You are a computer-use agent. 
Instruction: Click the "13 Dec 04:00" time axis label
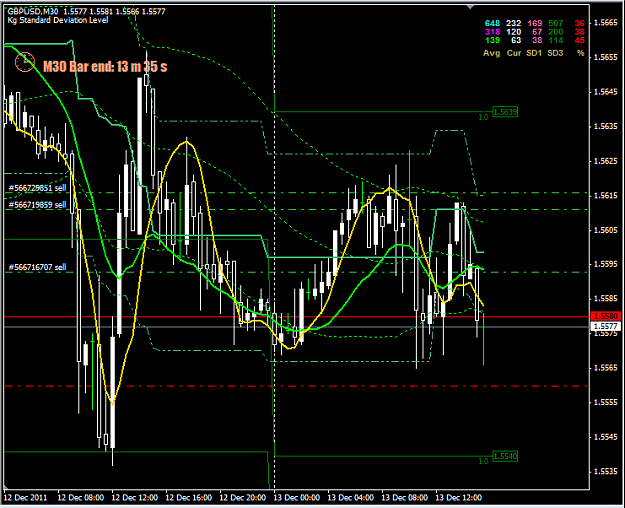point(351,498)
